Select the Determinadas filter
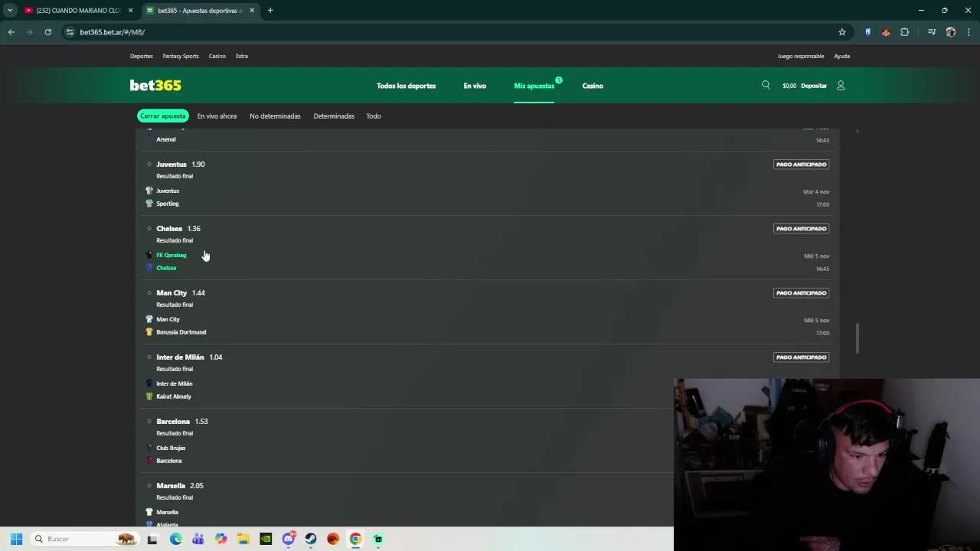The image size is (980, 551). [x=334, y=116]
